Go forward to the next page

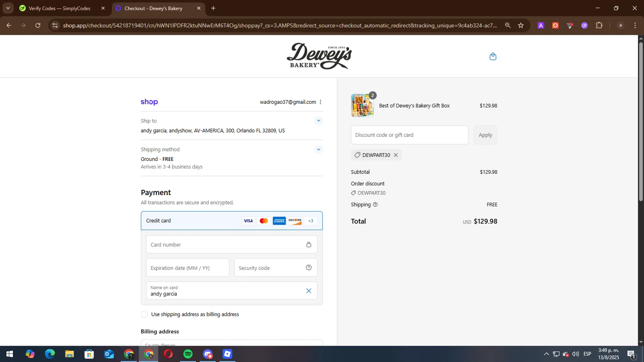pyautogui.click(x=23, y=25)
